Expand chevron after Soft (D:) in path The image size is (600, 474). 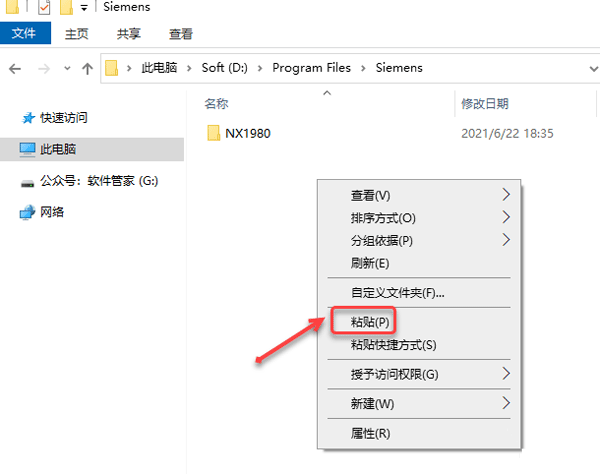(260, 68)
